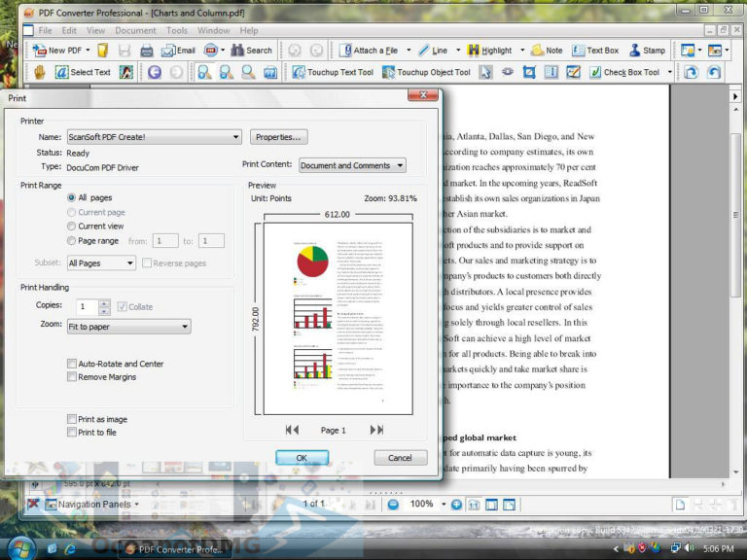Screen dimensions: 747x560
Task: Click the volume icon in system tray
Action: 690,548
